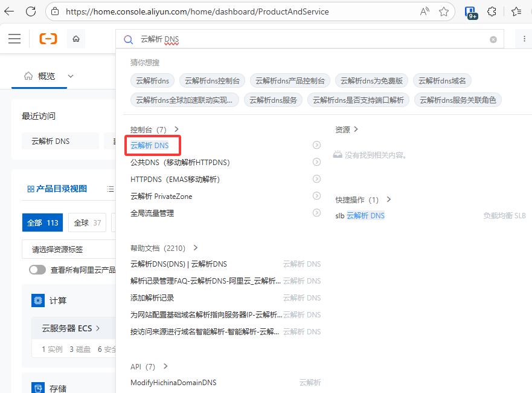Open 添加解析记录 help document
This screenshot has width=532, height=393.
[152, 298]
